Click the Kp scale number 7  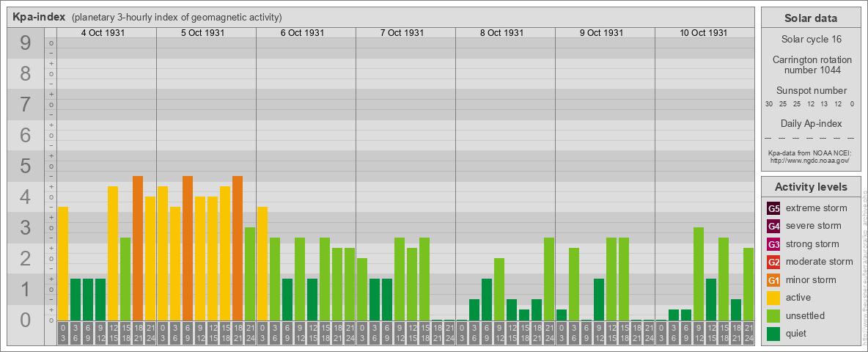25,104
